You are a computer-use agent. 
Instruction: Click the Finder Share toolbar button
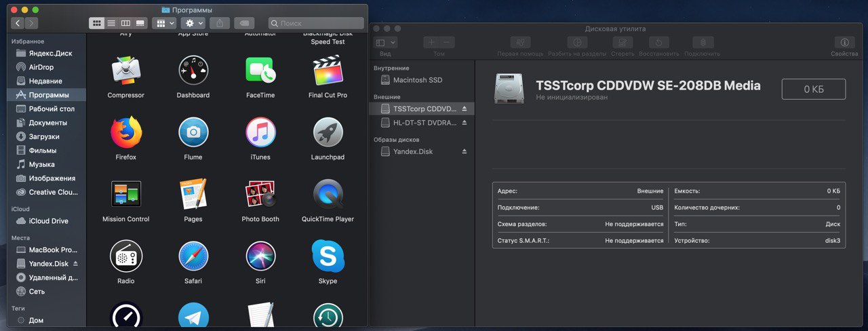tap(220, 23)
